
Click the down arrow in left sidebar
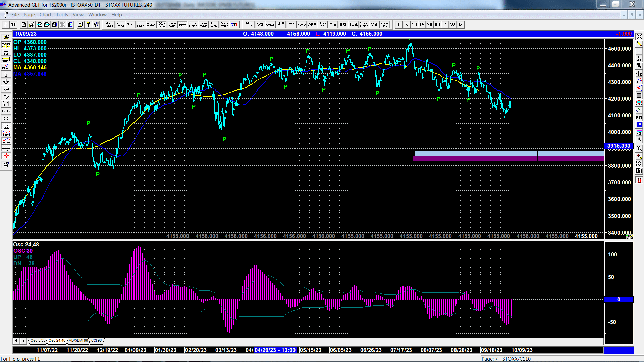click(x=6, y=82)
